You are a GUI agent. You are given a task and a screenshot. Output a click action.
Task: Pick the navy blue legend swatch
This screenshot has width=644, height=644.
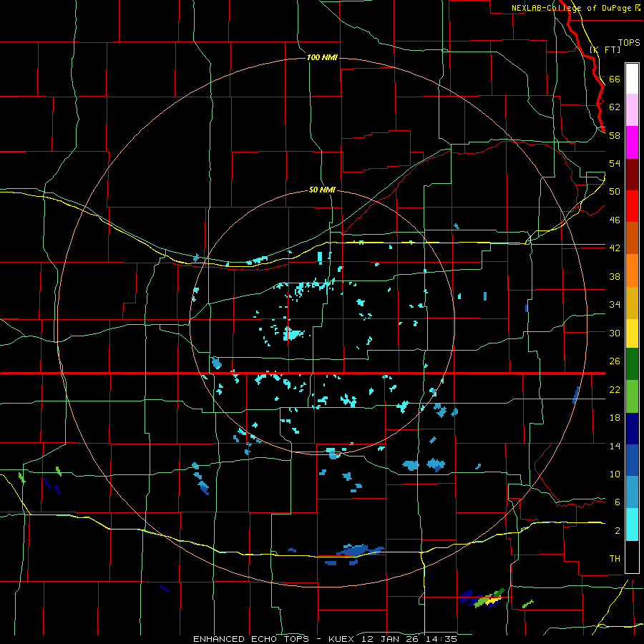click(632, 429)
